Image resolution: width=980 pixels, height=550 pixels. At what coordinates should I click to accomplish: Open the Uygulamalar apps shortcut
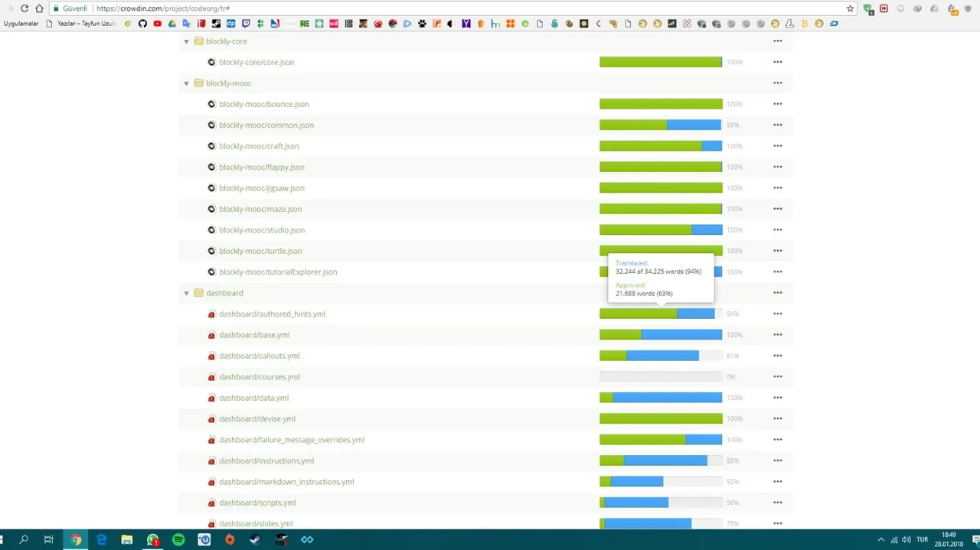[x=21, y=24]
